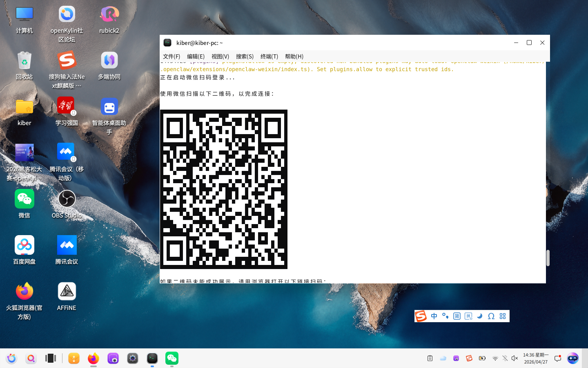This screenshot has width=588, height=368.
Task: Open the Bluetooth tray icon
Action: pyautogui.click(x=505, y=358)
